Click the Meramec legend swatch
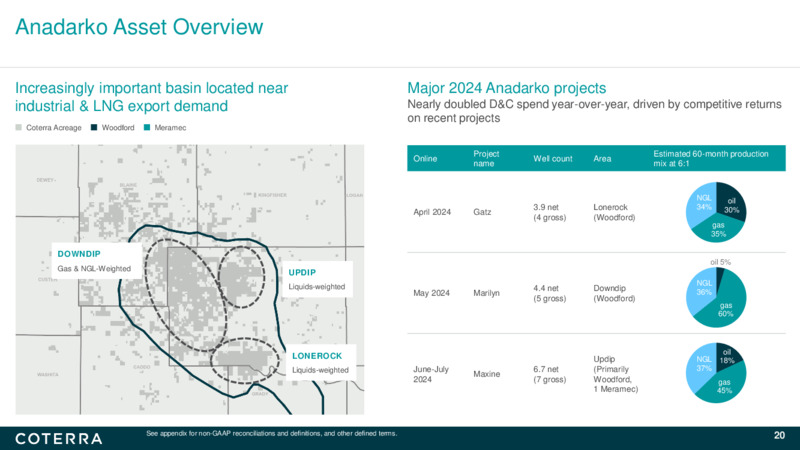800x450 pixels. click(x=147, y=128)
